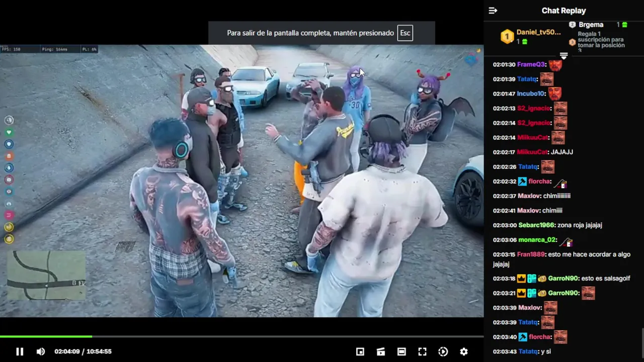Open Tatatq username at 02:03:39
Image resolution: width=644 pixels, height=362 pixels.
click(x=527, y=322)
